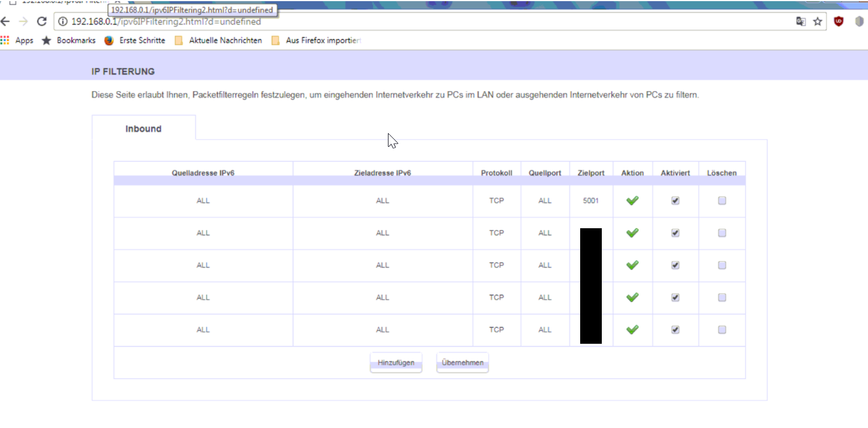Open the Bookmarks star shortcut
The image size is (868, 428).
[69, 40]
